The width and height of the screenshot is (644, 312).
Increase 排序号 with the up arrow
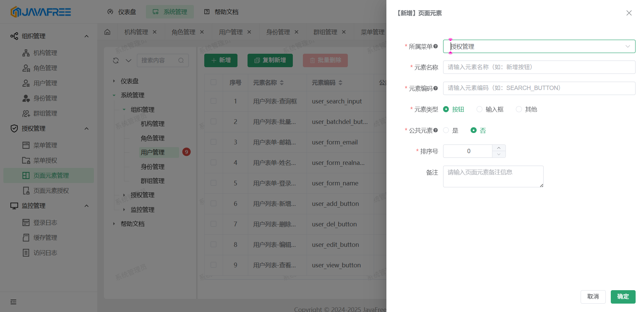click(x=499, y=148)
